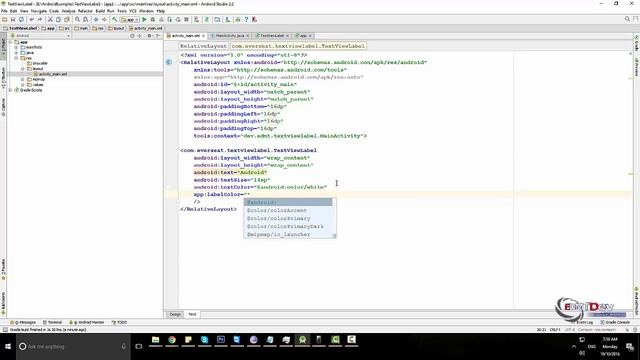Click the Ask me anything search box
The width and height of the screenshot is (640, 360).
pyautogui.click(x=73, y=347)
